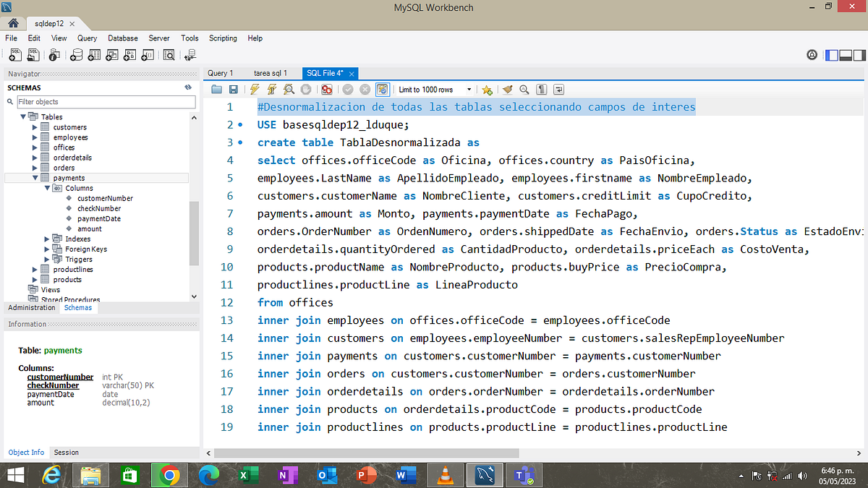Commit the current transaction
Screen dimensions: 868x488
tap(348, 90)
